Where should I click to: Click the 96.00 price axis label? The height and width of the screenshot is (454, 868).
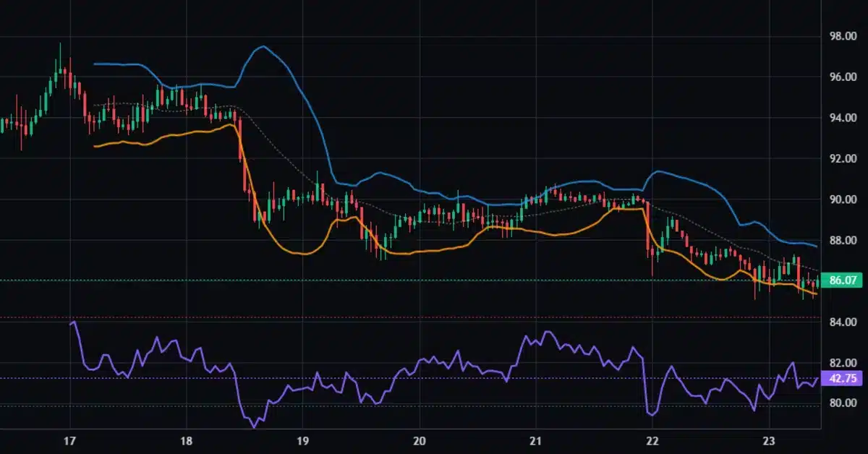point(843,77)
